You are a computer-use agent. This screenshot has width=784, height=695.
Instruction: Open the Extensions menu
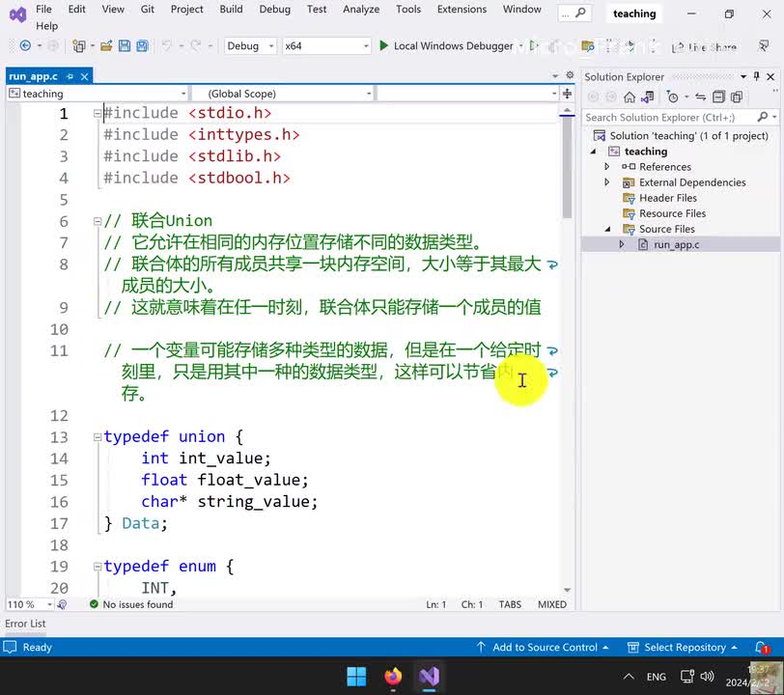click(x=462, y=9)
